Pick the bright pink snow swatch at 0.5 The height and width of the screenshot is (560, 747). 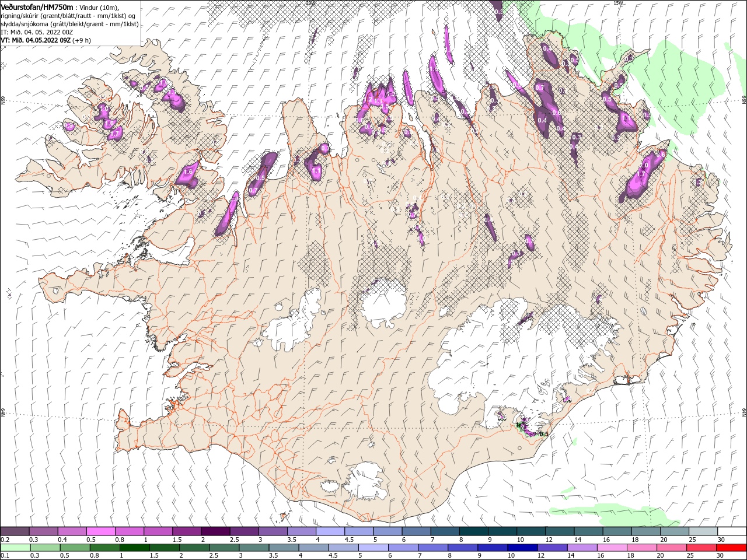click(101, 531)
